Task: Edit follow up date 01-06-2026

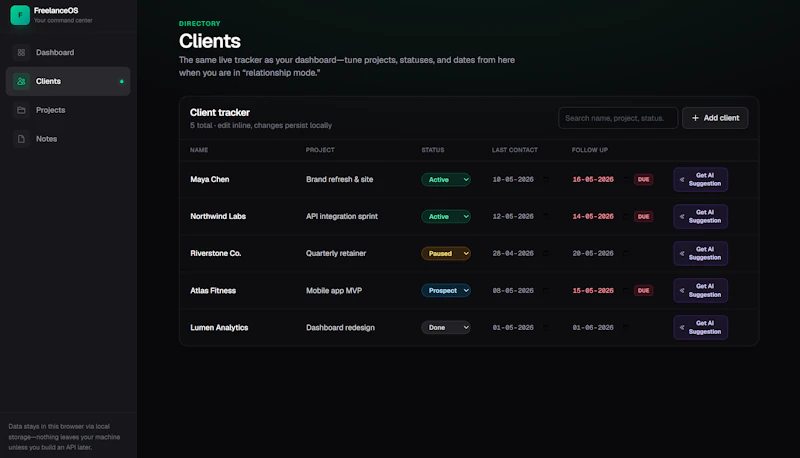Action: pyautogui.click(x=593, y=327)
